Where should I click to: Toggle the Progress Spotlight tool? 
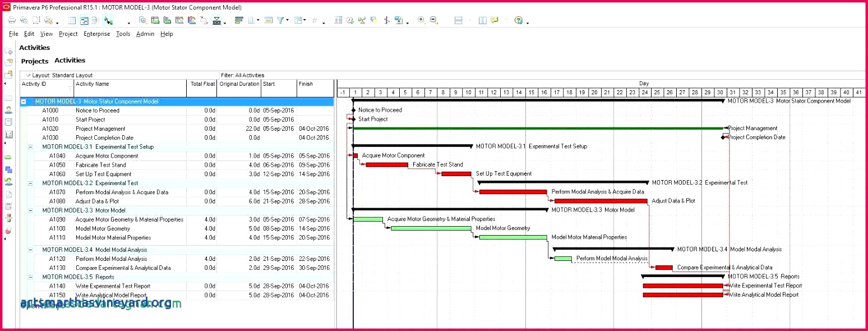click(374, 21)
